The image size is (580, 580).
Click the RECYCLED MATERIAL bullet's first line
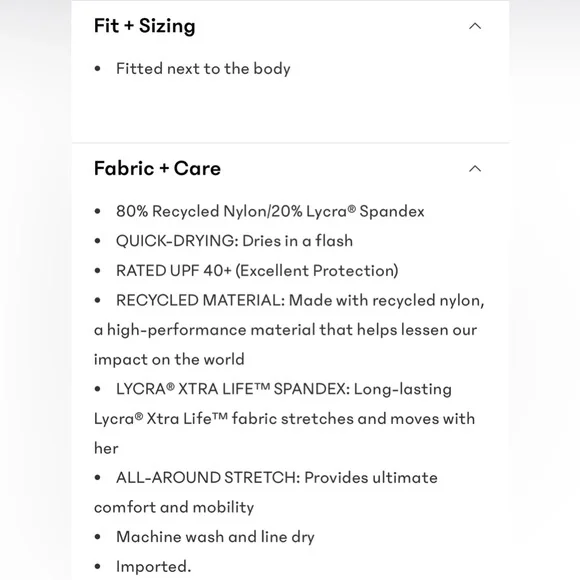click(x=300, y=300)
